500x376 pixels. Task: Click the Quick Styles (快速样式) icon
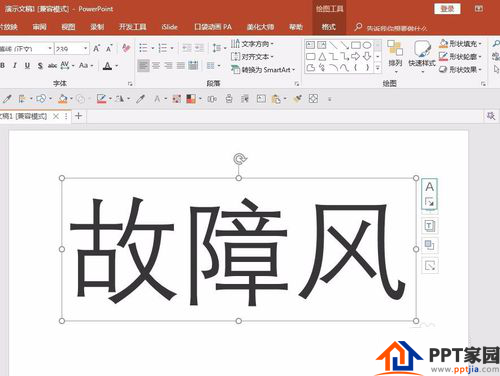422,53
